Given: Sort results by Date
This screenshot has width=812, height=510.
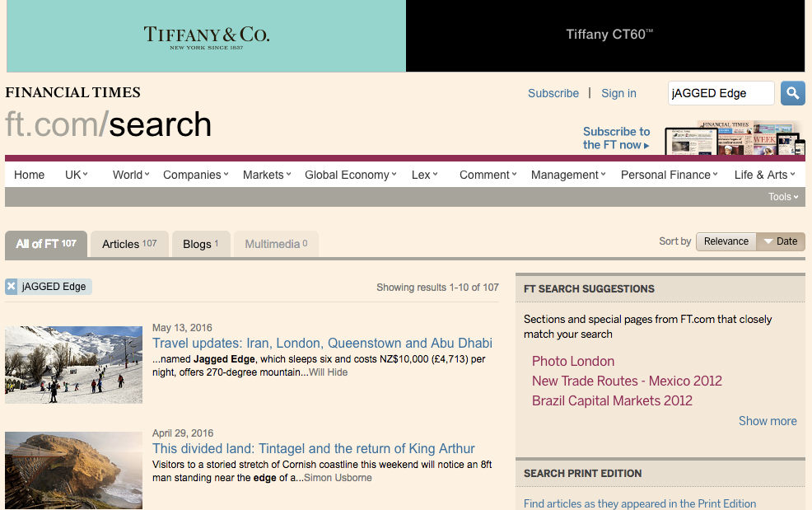Looking at the screenshot, I should point(781,241).
